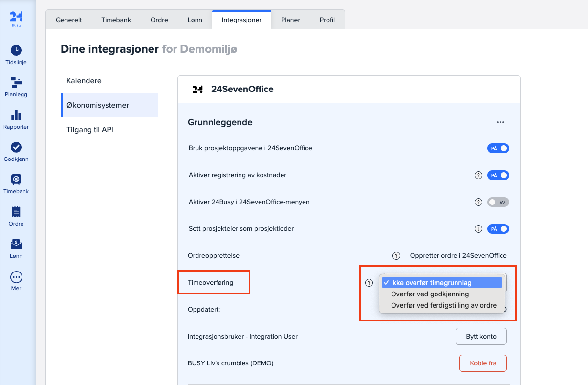Click the red 'Koble fra' button
This screenshot has height=385, width=588.
click(483, 363)
